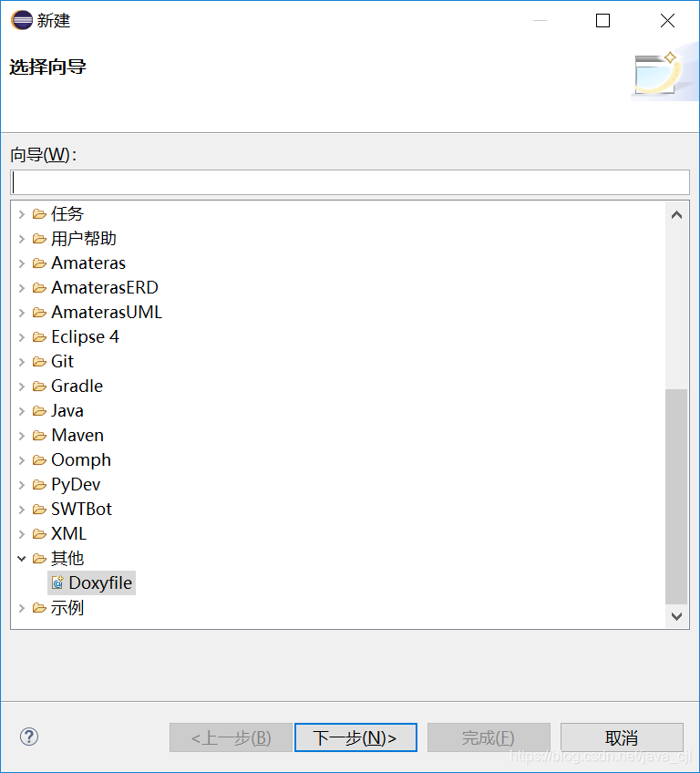The width and height of the screenshot is (700, 773).
Task: Select the Eclipse 4 label in tree
Action: tap(85, 336)
